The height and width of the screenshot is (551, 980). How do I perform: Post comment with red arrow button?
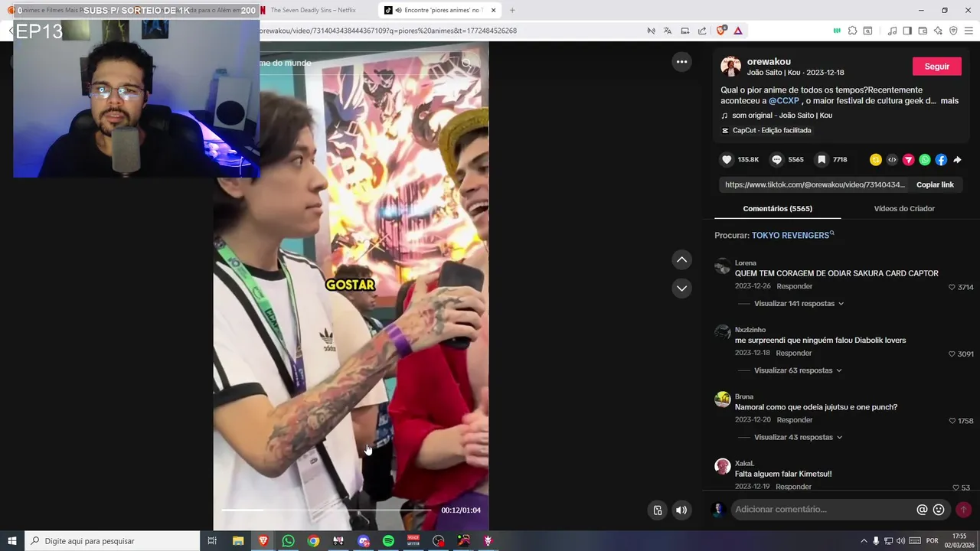click(963, 510)
